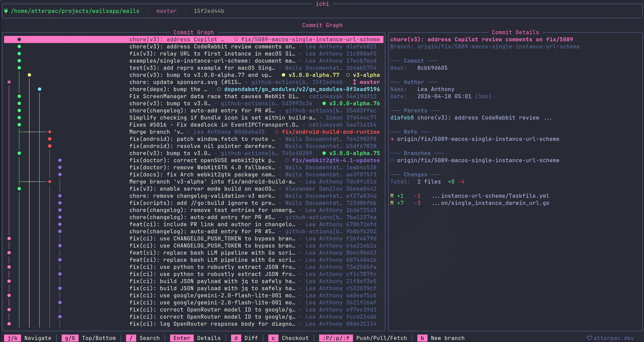644x342 pixels.
Task: Select the Commit Graph panel title
Action: coord(194,32)
